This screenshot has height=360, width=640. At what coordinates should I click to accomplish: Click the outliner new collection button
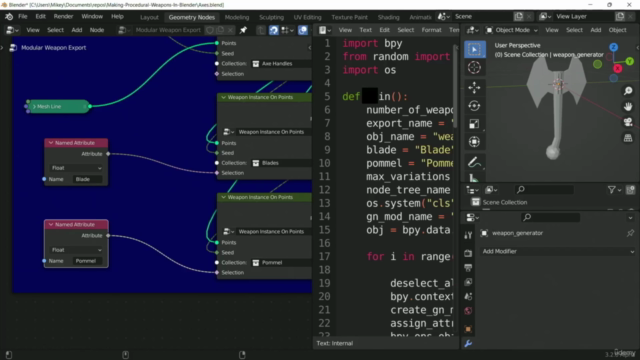pos(630,190)
